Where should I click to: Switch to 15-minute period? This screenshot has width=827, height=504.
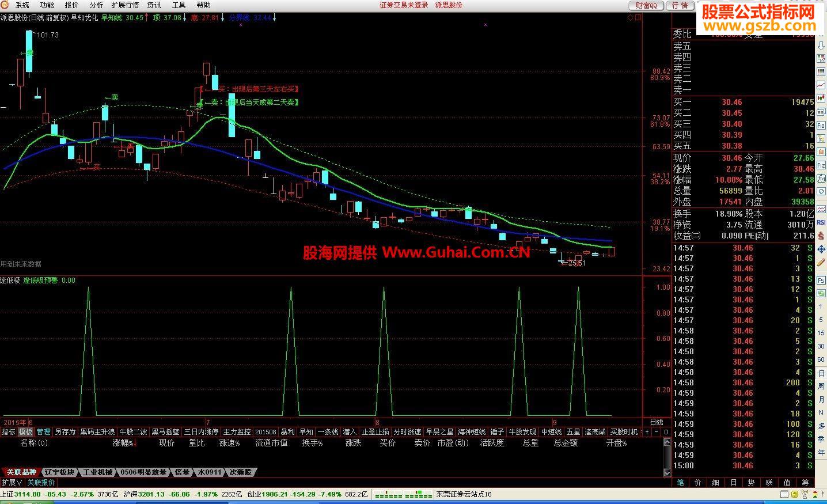821,333
